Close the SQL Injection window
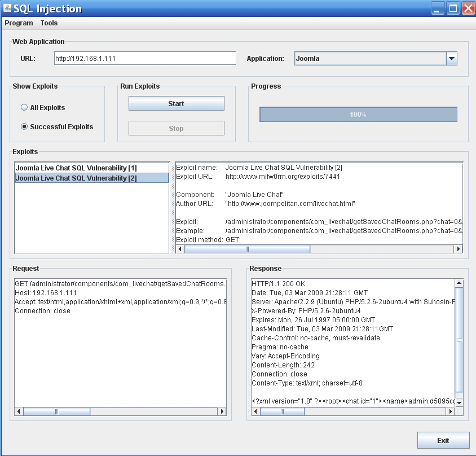 pos(468,8)
